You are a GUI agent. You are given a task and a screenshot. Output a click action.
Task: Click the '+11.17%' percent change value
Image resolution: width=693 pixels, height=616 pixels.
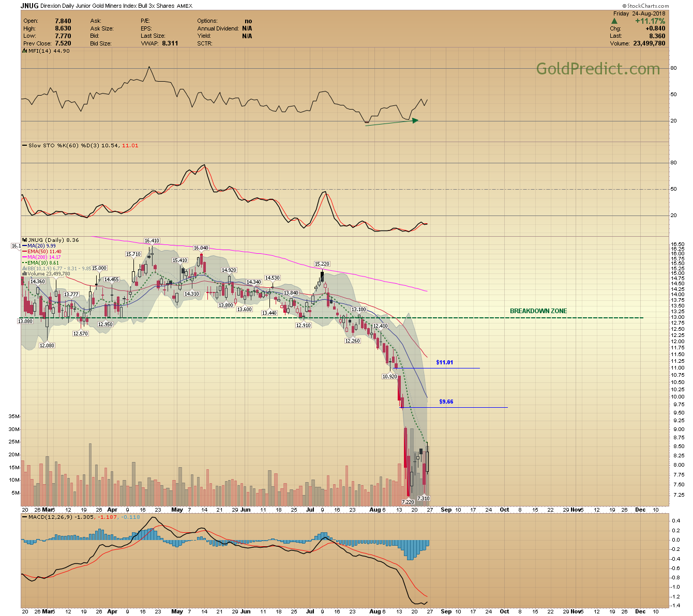click(651, 21)
